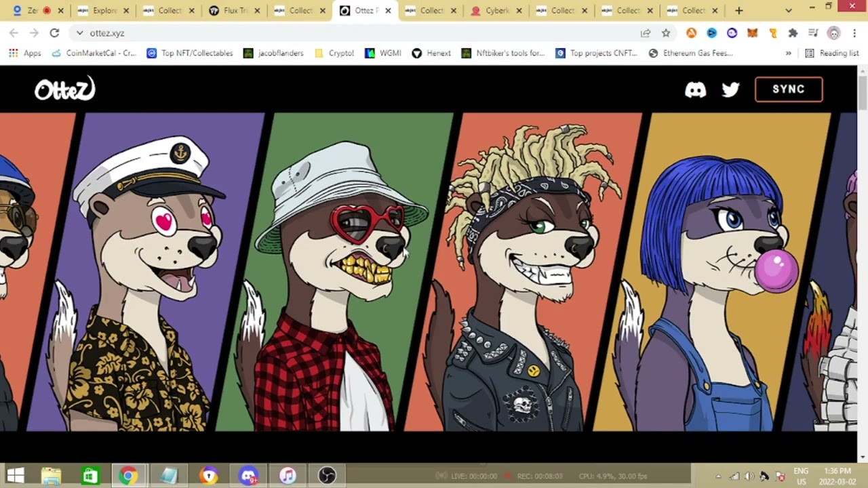
Task: Open iTunes from the taskbar
Action: (288, 476)
